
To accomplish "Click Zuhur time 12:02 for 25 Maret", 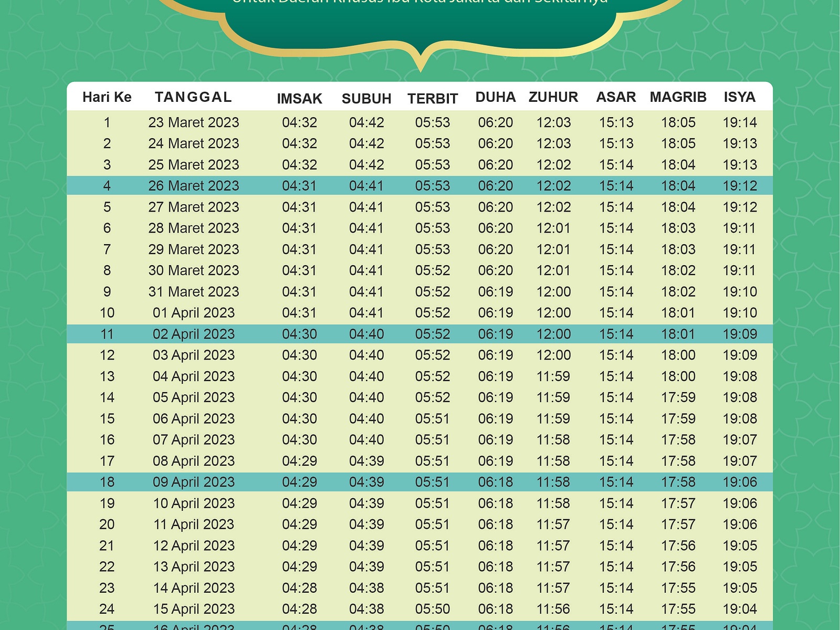I will [x=553, y=165].
